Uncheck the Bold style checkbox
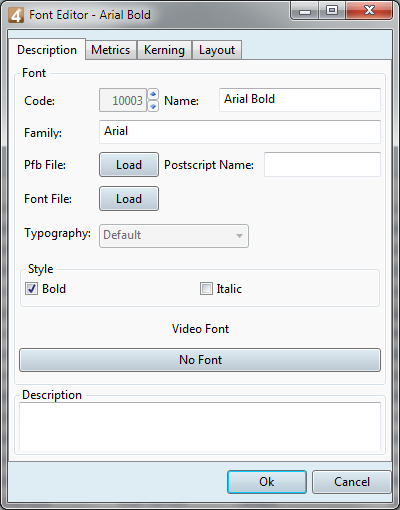The height and width of the screenshot is (510, 400). point(32,288)
